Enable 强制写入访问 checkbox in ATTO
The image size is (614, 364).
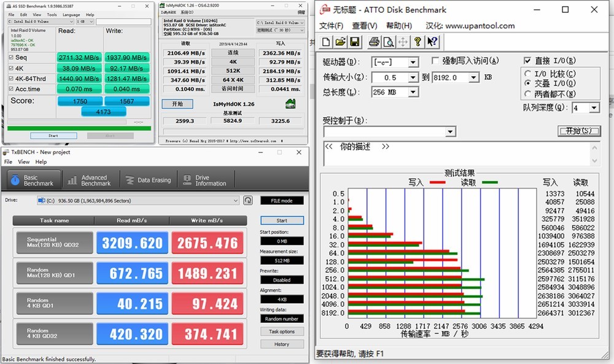click(x=435, y=61)
